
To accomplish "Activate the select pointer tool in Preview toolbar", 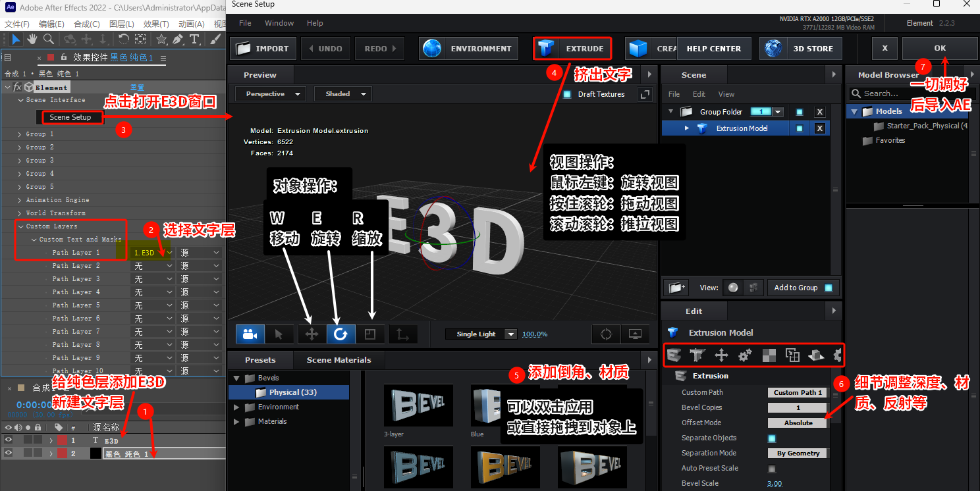I will (x=279, y=334).
